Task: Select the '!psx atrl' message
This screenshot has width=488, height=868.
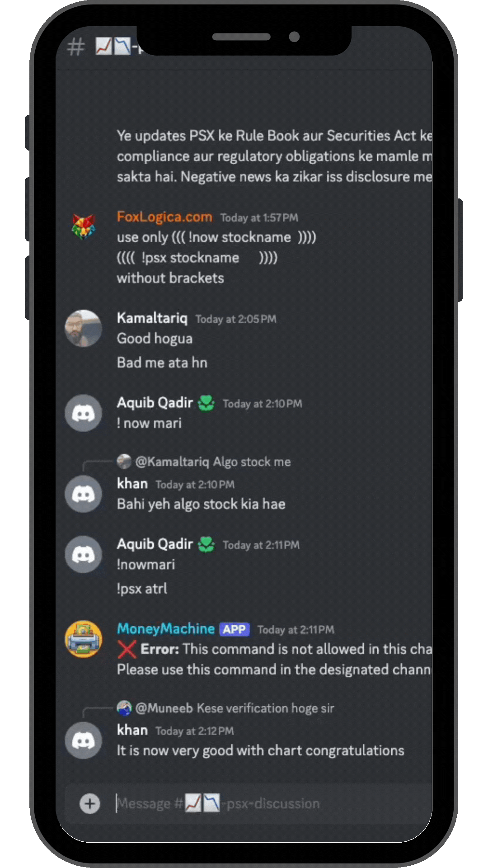Action: 142,588
